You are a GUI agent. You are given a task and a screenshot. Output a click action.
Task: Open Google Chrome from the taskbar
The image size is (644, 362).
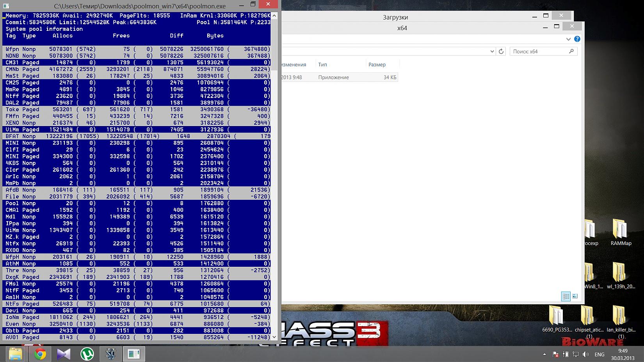[40, 354]
